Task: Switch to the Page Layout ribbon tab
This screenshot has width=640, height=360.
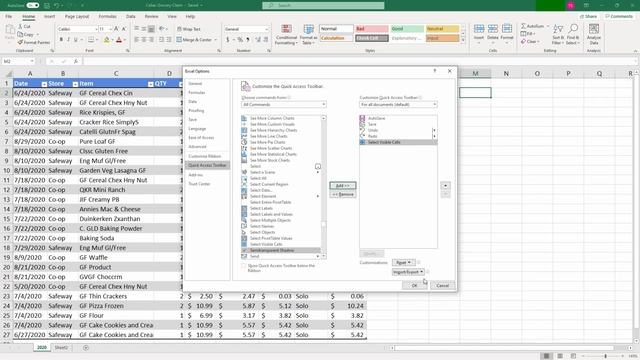Action: (77, 16)
